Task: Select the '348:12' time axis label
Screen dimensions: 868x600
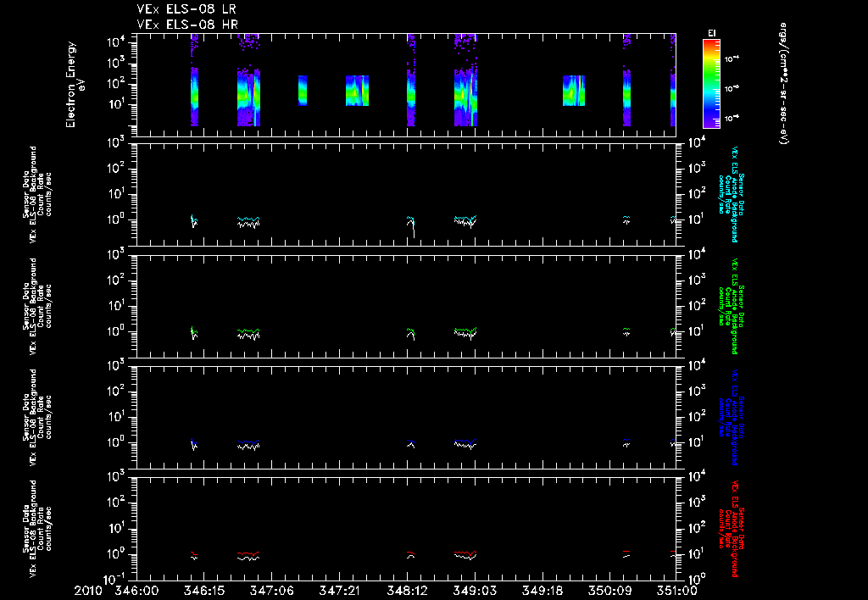Action: (x=407, y=591)
